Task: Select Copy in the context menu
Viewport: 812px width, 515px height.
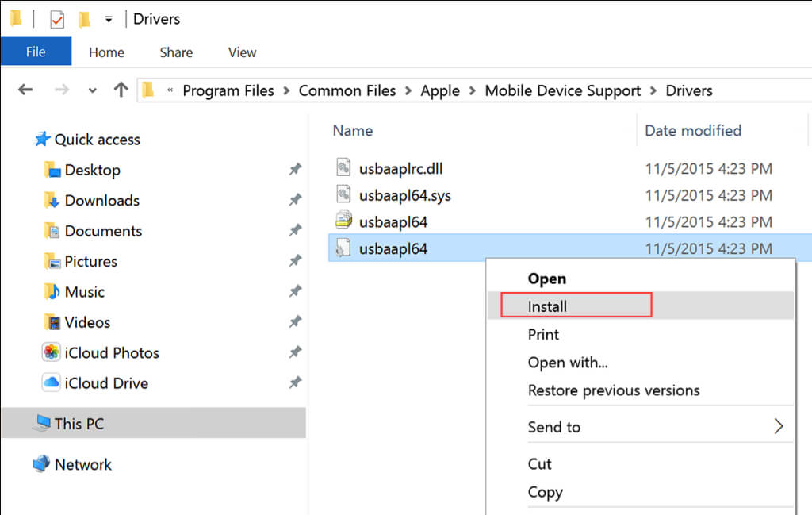Action: point(546,492)
